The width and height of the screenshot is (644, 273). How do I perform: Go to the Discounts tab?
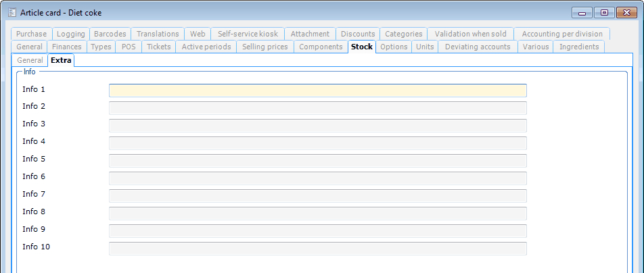pos(358,34)
